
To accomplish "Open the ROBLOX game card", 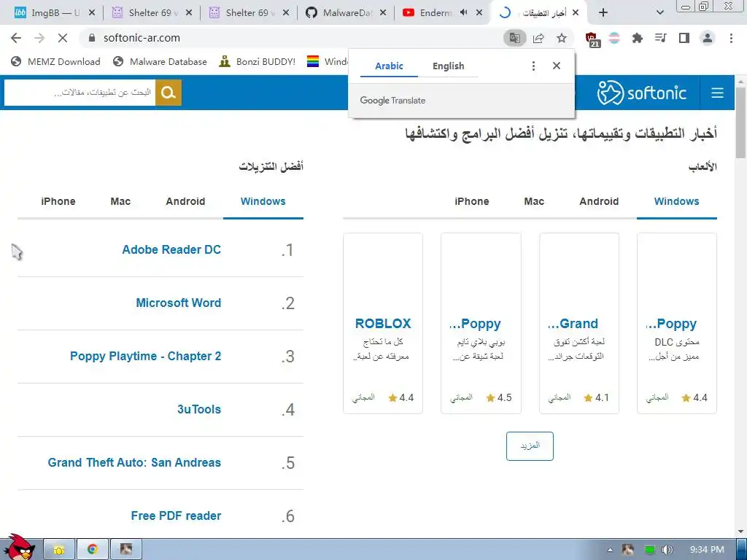I will pyautogui.click(x=383, y=323).
